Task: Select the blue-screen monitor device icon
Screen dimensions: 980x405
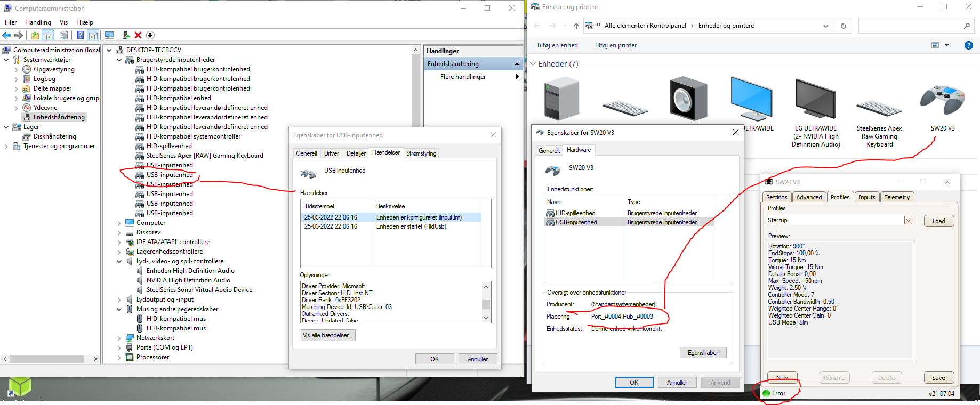Action: [x=752, y=99]
